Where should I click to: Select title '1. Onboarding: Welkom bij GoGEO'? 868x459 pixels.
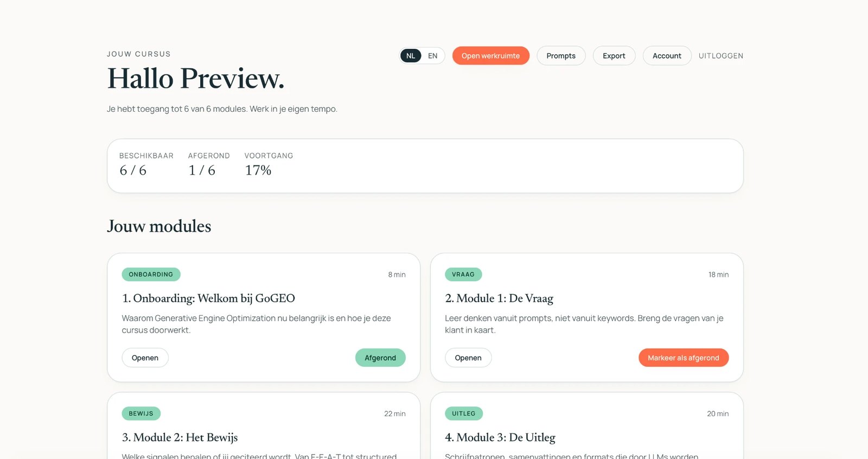pos(208,298)
